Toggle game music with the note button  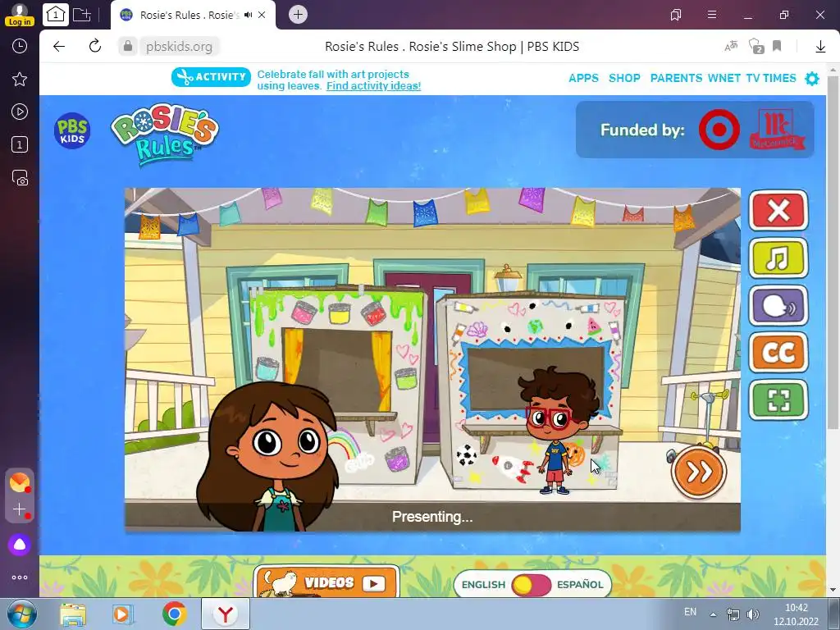[x=778, y=258]
